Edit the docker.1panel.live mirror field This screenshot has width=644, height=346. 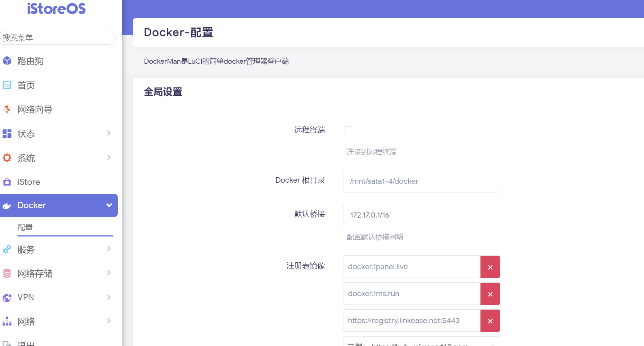[412, 267]
